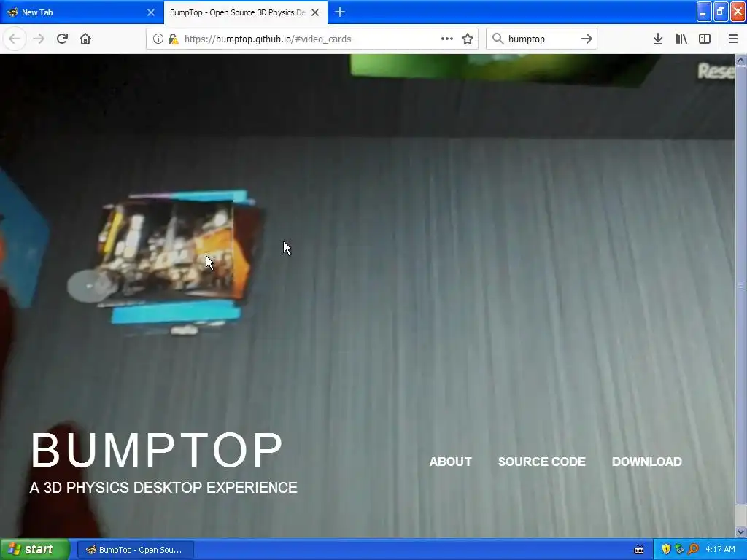This screenshot has width=747, height=560.
Task: Bookmark this page with the star
Action: 468,39
